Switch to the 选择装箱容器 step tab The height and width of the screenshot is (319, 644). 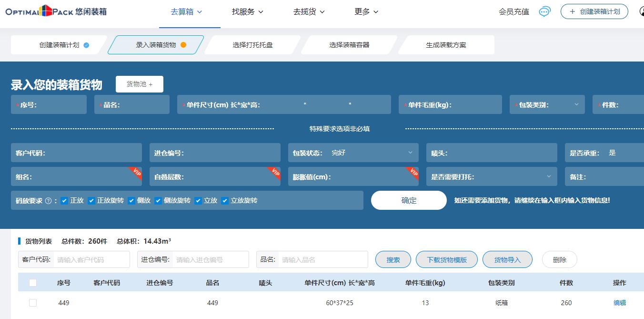click(349, 45)
